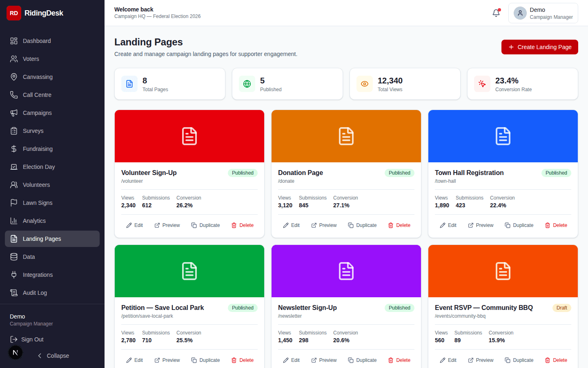
Task: Collapse the sidebar navigation
Action: (x=53, y=356)
